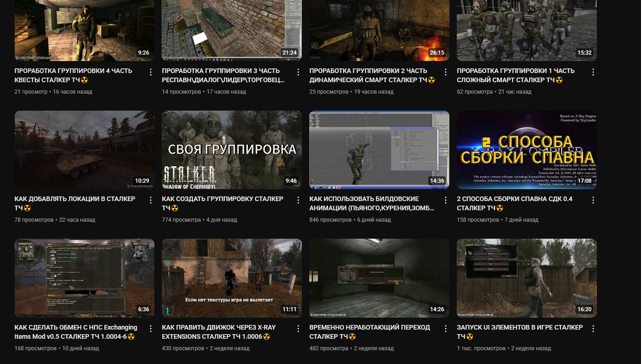Tap the 6:36 duration overlay
641x364 pixels.
pos(144,309)
